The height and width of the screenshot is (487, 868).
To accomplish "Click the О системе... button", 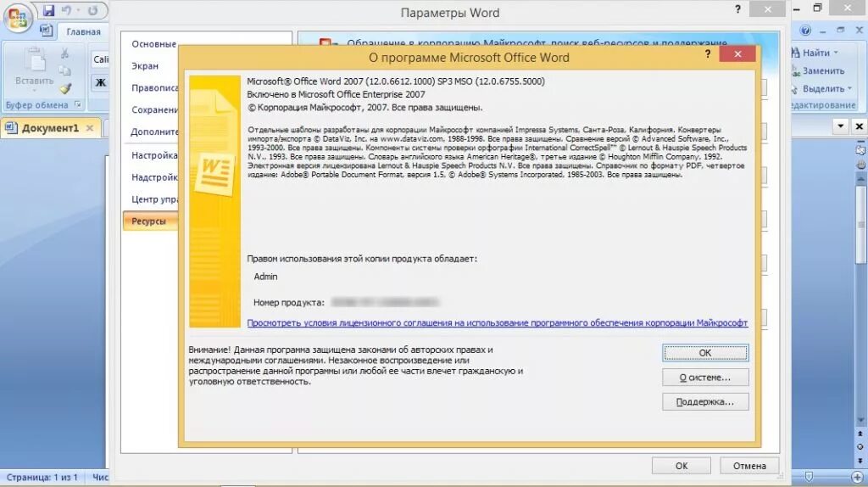I will tap(705, 378).
